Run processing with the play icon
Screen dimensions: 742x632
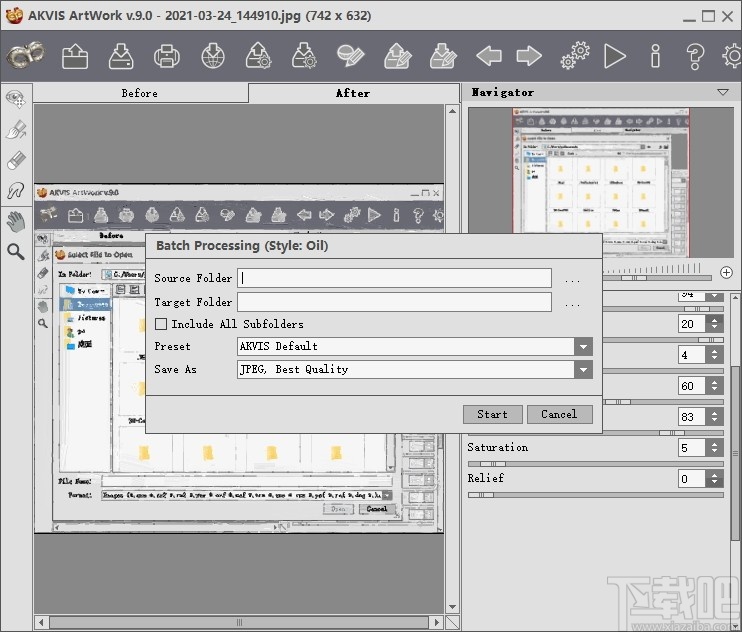[x=615, y=56]
